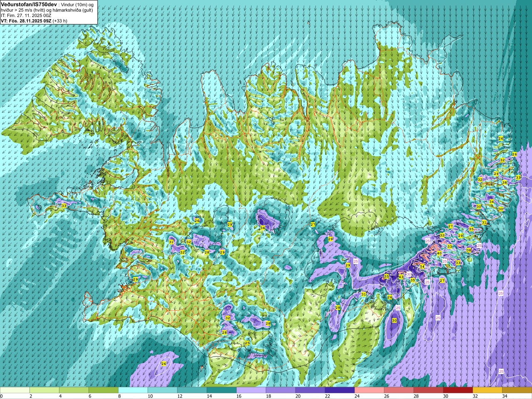Screen dimensions: 532x399
Task: Click the light green 2–4 m/s legend swatch
Action: (44, 390)
